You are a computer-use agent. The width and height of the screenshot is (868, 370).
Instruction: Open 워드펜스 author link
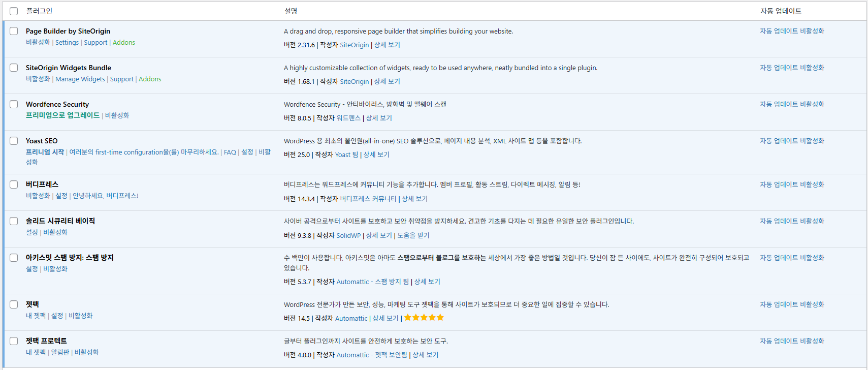(x=348, y=118)
